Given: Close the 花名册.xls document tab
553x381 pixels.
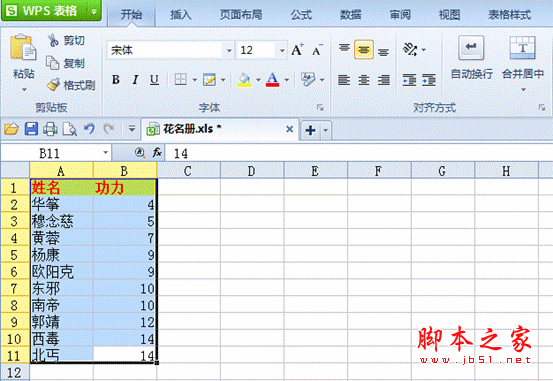Looking at the screenshot, I should [x=290, y=129].
